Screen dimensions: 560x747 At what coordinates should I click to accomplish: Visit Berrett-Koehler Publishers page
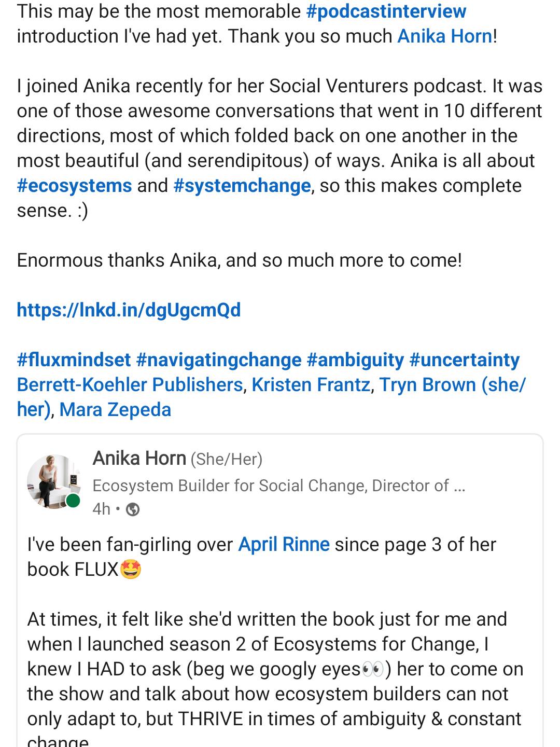[x=130, y=385]
